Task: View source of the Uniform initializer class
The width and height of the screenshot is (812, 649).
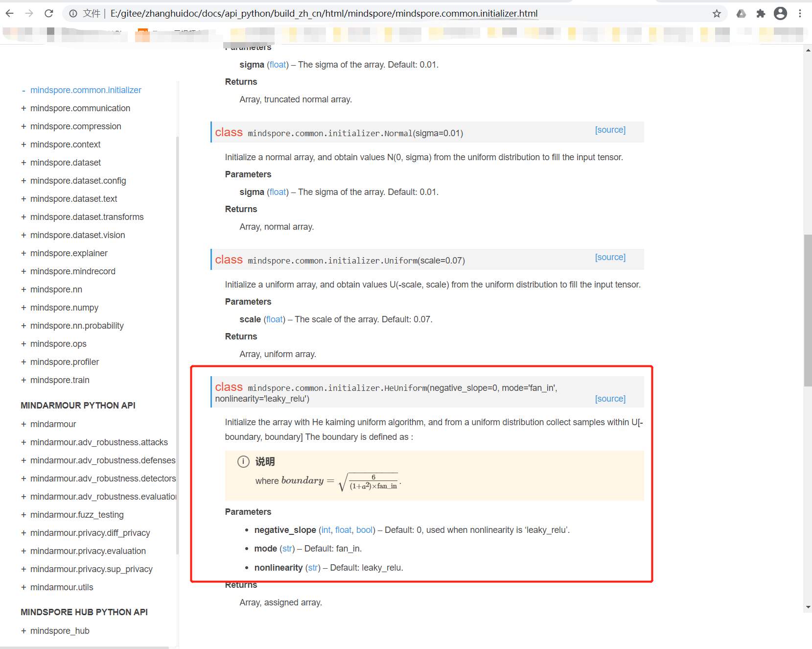Action: [610, 257]
